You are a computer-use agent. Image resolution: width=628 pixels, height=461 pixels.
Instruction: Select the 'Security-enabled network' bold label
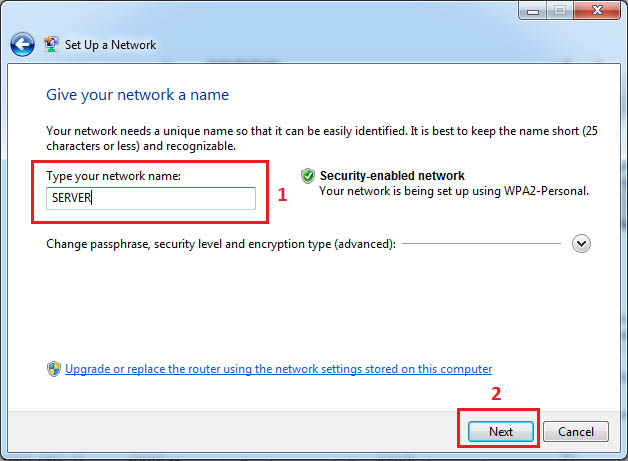click(x=392, y=176)
